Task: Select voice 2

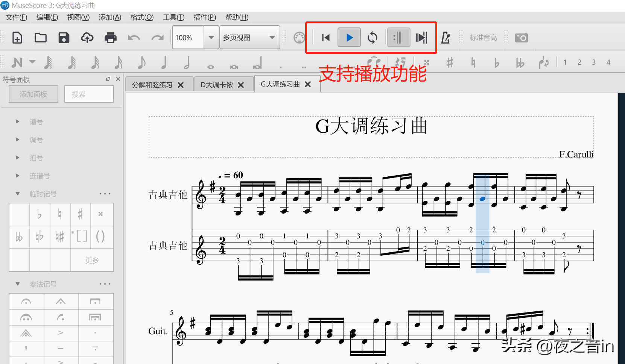Action: tap(579, 62)
